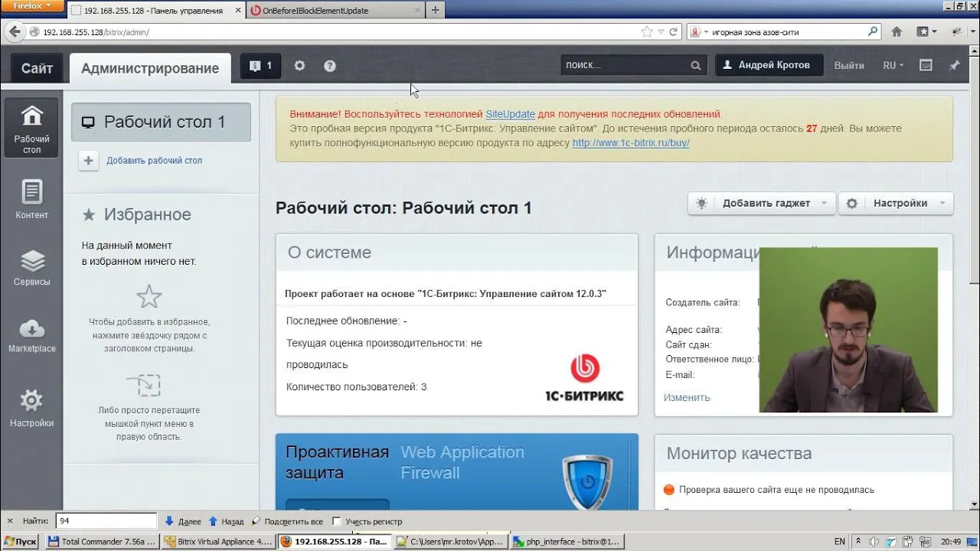
Task: Click the Yandex search engine icon
Action: point(695,32)
